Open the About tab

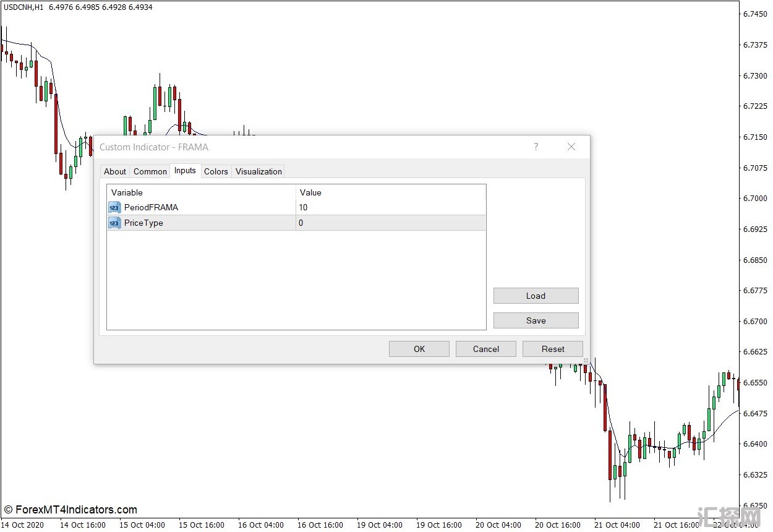[x=114, y=171]
